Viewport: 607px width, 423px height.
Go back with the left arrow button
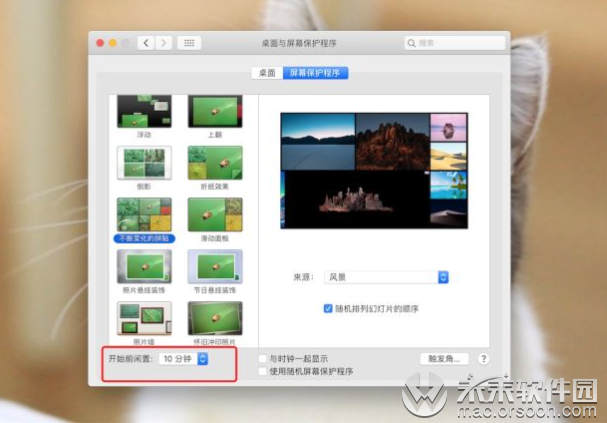pyautogui.click(x=146, y=43)
